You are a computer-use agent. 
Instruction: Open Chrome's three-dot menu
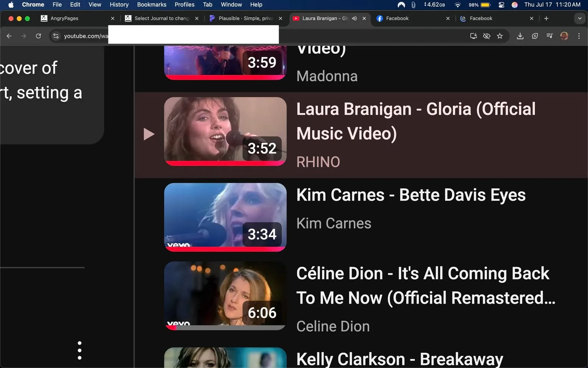(x=579, y=36)
